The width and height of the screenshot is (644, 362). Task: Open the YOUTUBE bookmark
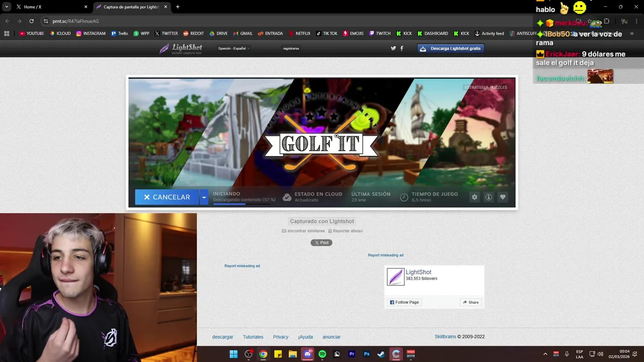pyautogui.click(x=32, y=34)
